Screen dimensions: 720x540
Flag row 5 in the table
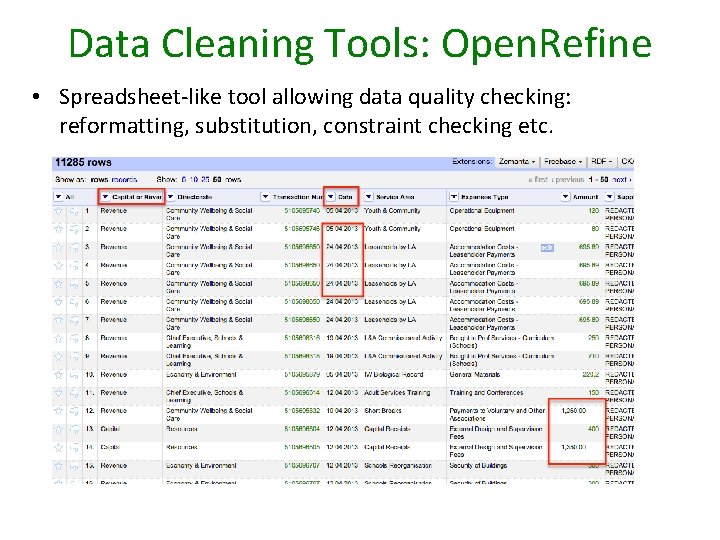(74, 285)
